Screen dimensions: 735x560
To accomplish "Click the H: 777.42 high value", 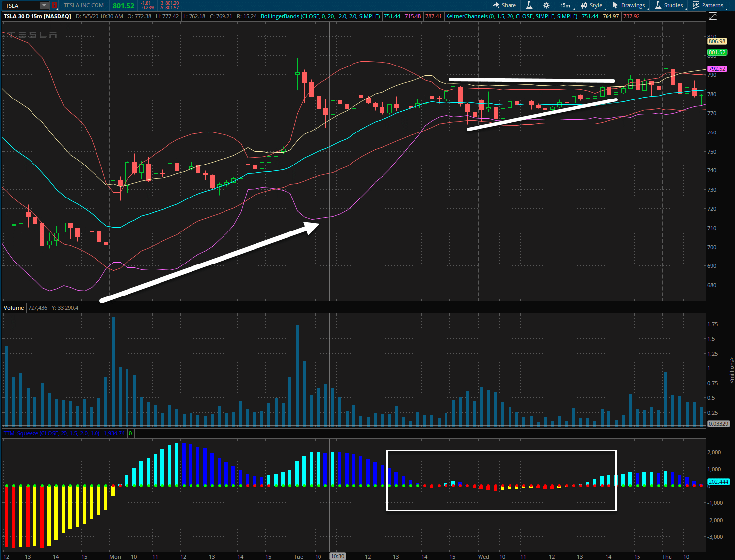I will pyautogui.click(x=167, y=16).
